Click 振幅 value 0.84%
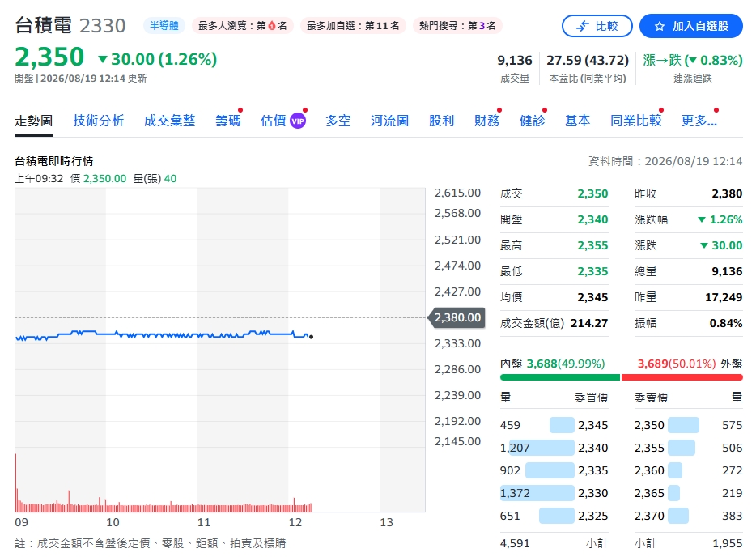Viewport: 756px width, 557px height. point(725,323)
